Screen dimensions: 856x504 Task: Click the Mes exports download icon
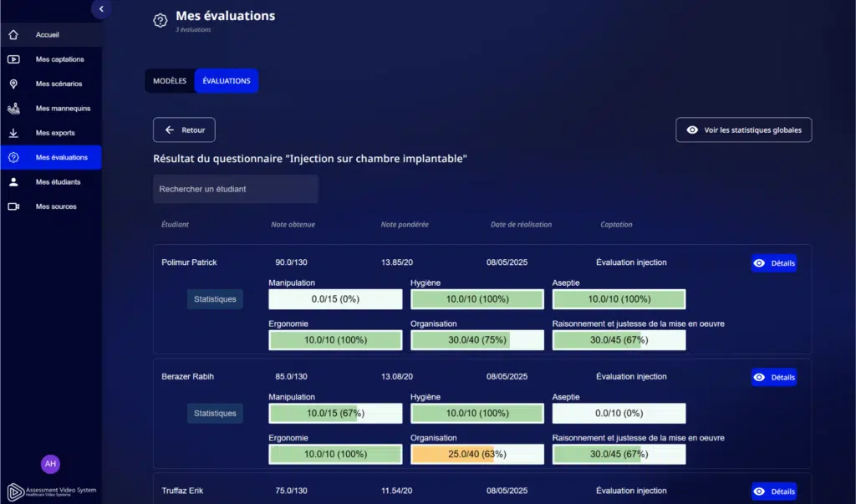[x=13, y=133]
